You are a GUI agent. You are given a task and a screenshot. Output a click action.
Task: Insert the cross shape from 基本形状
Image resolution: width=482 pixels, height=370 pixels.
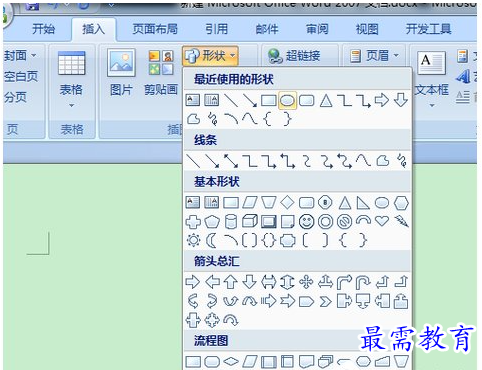(193, 222)
